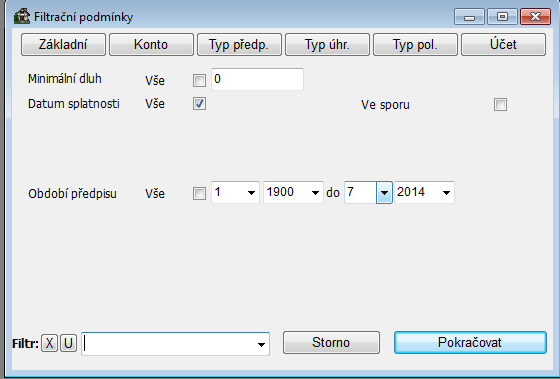The image size is (560, 379).
Task: Open the start month dropdown showing 1
Action: point(251,193)
